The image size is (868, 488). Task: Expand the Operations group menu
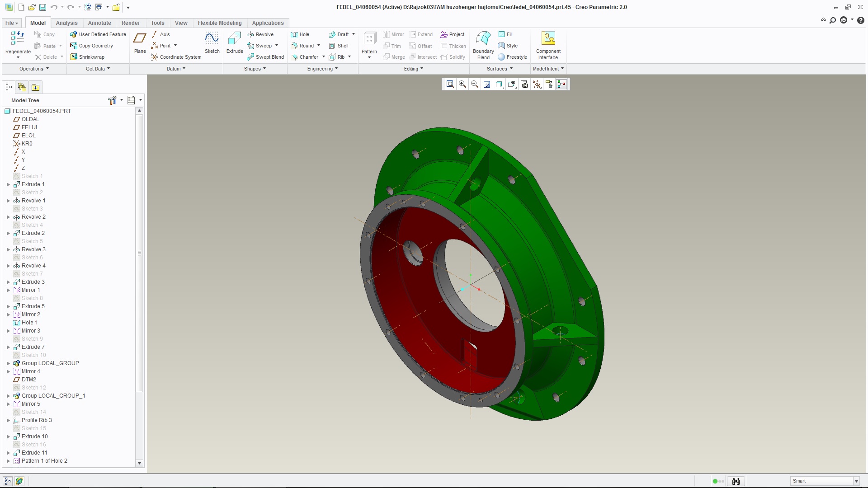point(34,69)
